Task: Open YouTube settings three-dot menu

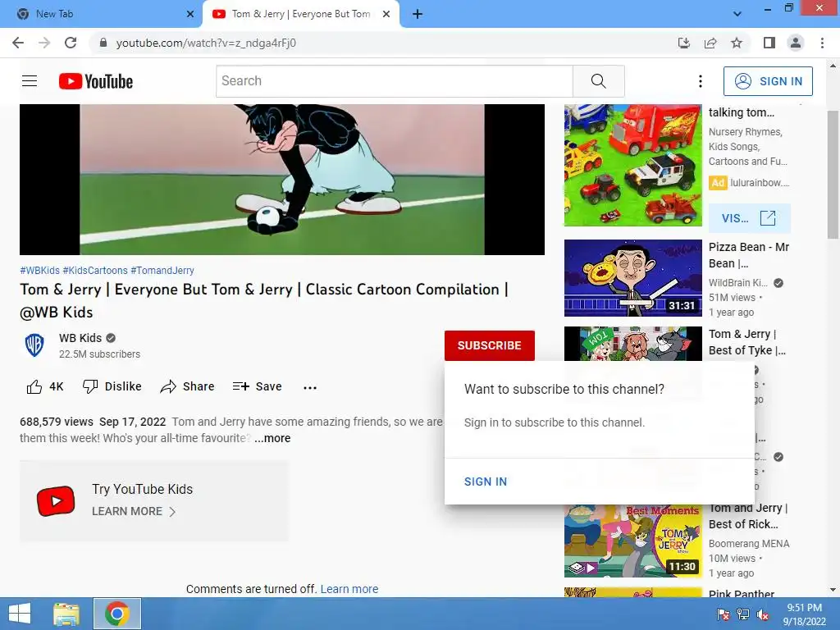Action: click(701, 81)
